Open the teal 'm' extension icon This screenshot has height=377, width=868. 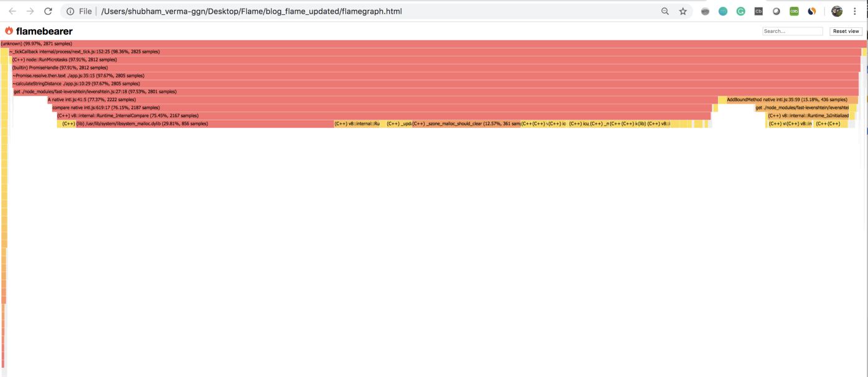tap(723, 11)
